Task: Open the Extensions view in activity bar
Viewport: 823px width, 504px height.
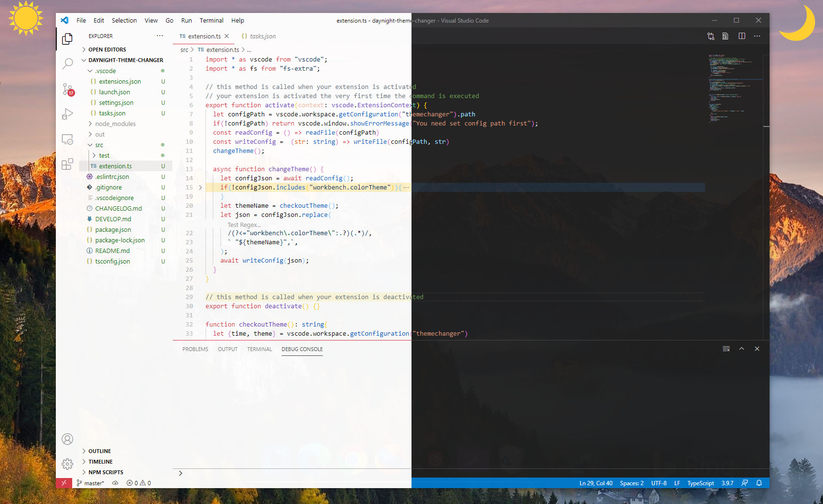Action: pos(67,164)
